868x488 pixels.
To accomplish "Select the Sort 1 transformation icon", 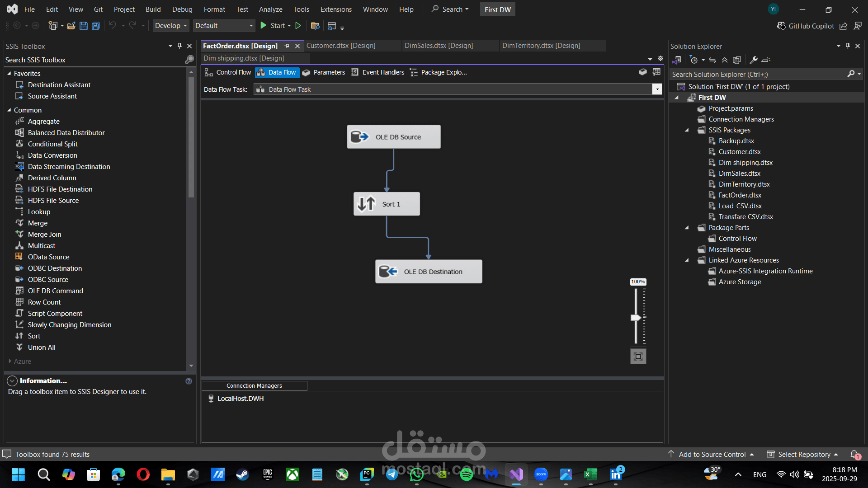I will pos(366,204).
